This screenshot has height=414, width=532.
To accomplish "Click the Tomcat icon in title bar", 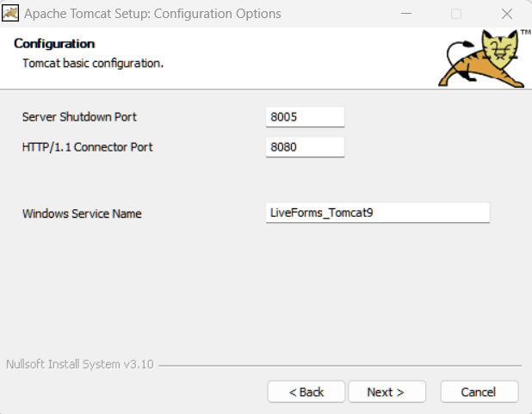I will pos(11,14).
